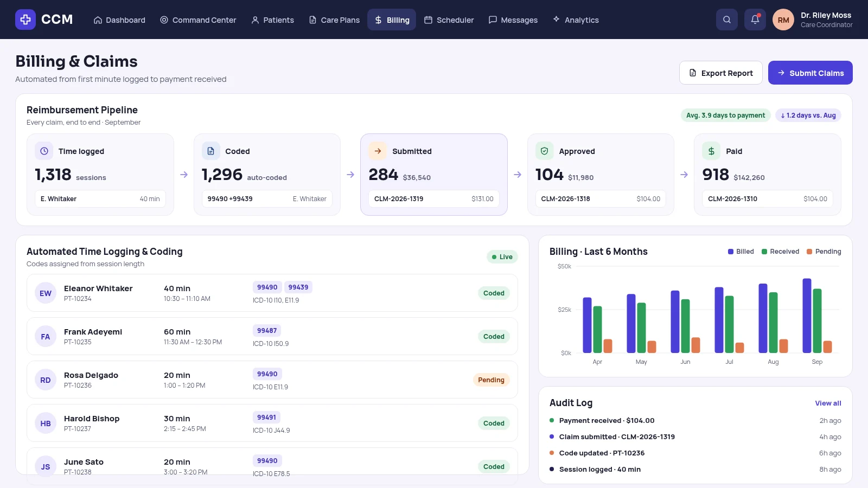
Task: Go to the Dashboard tab
Action: tap(119, 20)
